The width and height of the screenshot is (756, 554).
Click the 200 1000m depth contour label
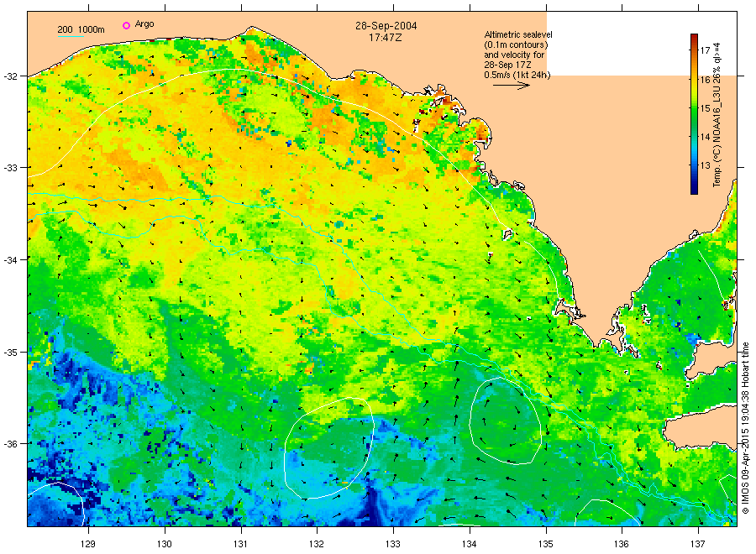(x=81, y=29)
